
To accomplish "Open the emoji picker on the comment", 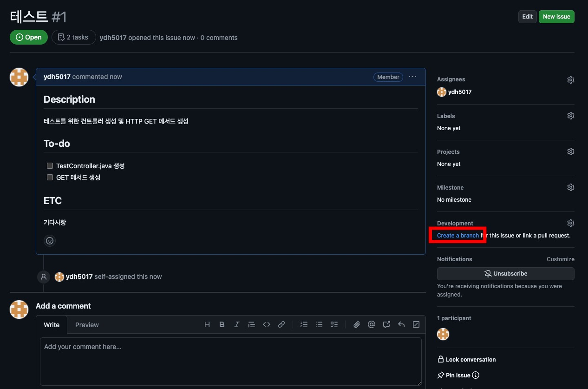I will [x=50, y=241].
